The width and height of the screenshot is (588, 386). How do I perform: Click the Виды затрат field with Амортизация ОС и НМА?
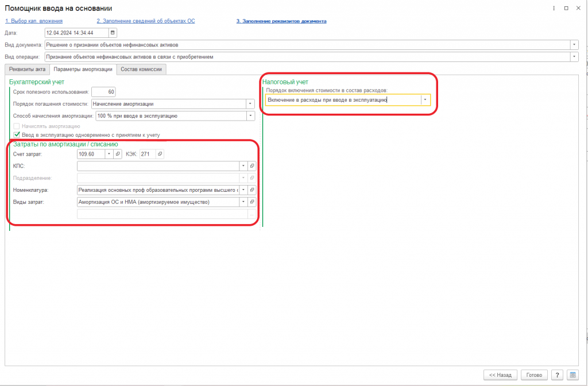click(x=158, y=202)
